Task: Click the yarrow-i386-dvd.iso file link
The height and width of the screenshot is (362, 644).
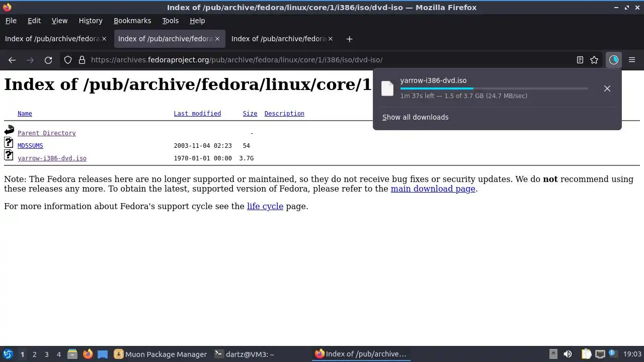Action: tap(52, 158)
